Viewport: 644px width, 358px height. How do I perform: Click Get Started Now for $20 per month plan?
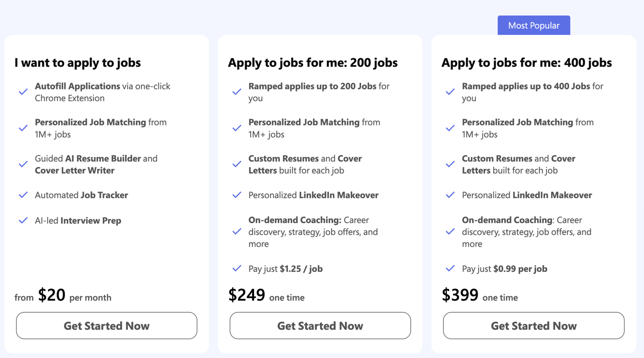[107, 325]
